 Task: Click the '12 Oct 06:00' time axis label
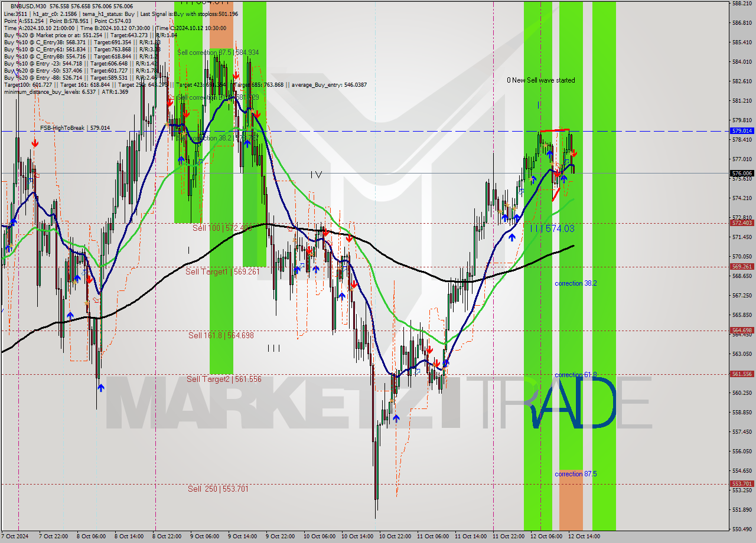546,537
